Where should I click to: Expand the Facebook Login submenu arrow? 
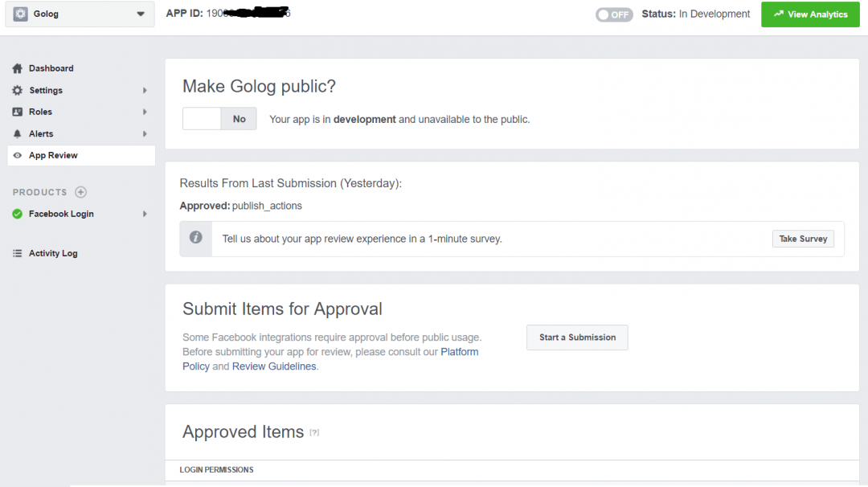coord(145,214)
